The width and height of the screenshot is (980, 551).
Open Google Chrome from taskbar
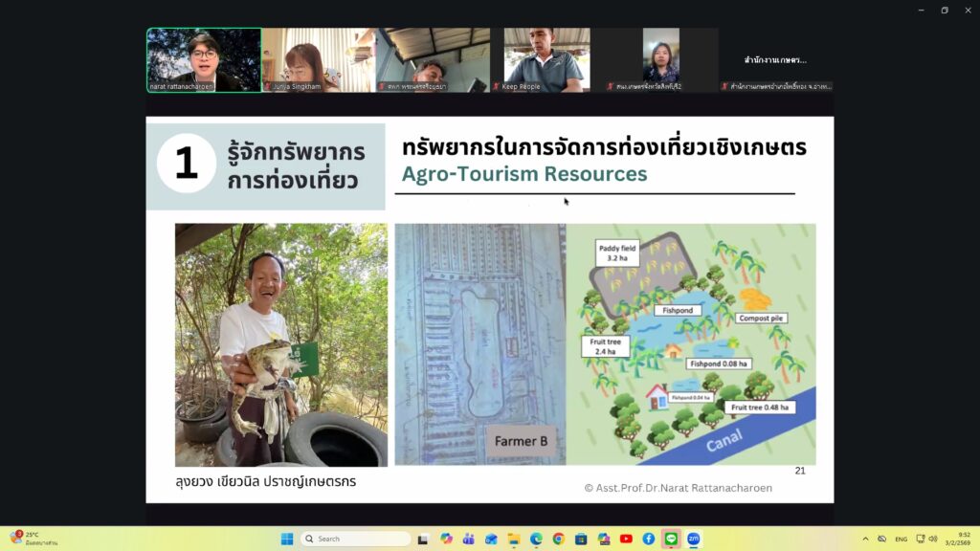tap(558, 539)
